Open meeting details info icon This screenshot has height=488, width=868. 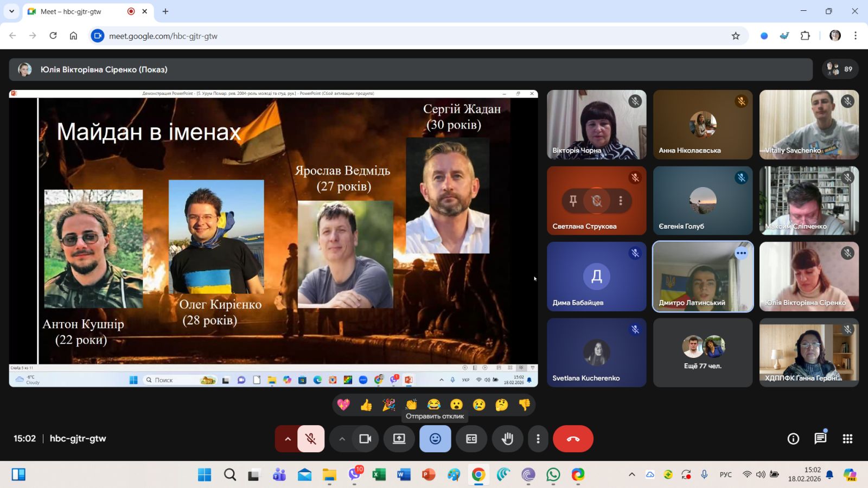(793, 439)
